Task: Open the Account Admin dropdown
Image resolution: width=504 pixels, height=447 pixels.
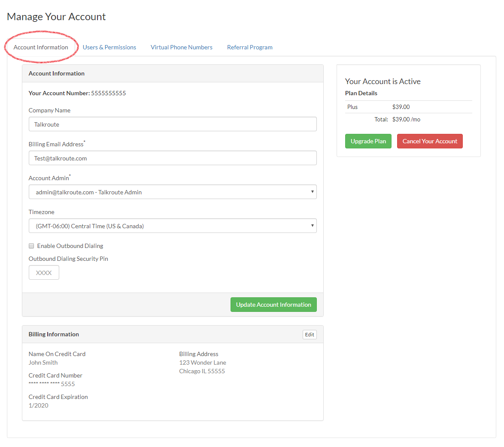Action: click(x=172, y=192)
